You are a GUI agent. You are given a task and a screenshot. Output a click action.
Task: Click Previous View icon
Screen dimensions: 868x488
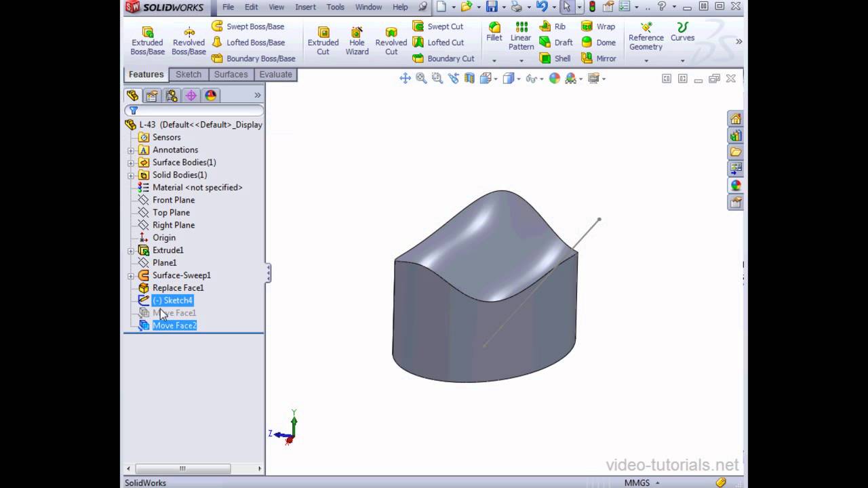(x=453, y=79)
